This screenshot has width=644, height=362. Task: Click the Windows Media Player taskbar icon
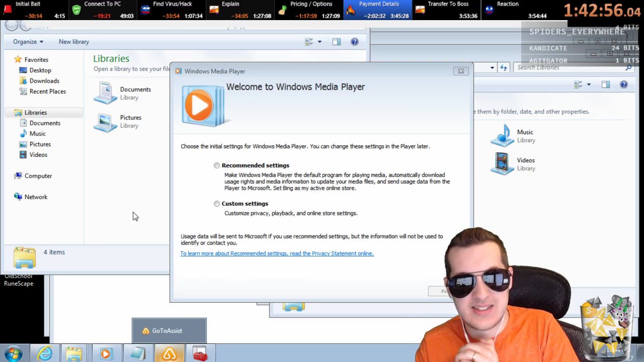(x=106, y=353)
